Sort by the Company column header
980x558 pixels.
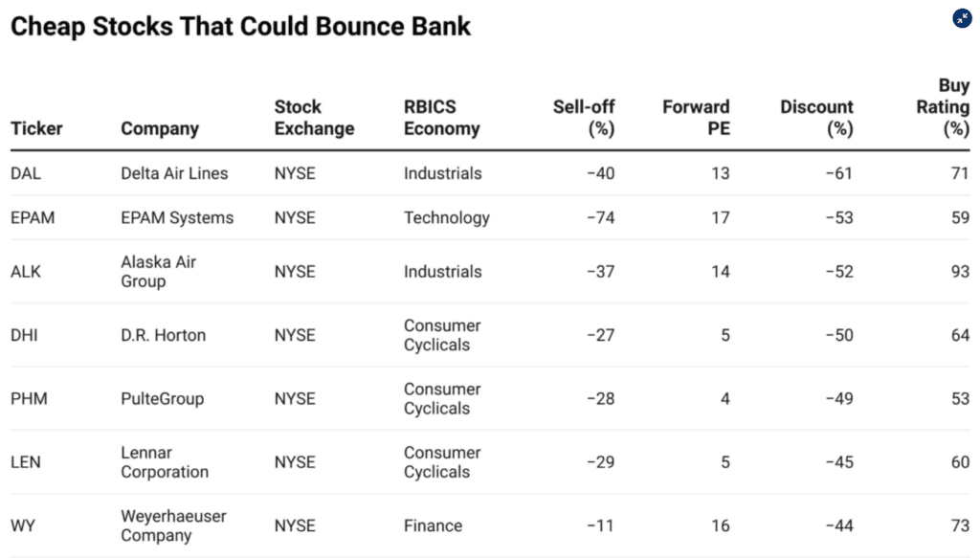tap(160, 128)
